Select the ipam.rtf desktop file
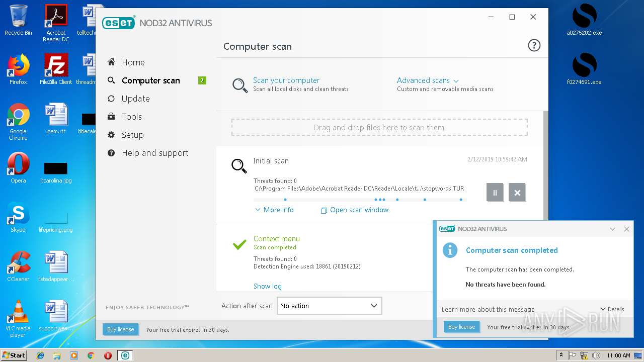 [x=56, y=119]
